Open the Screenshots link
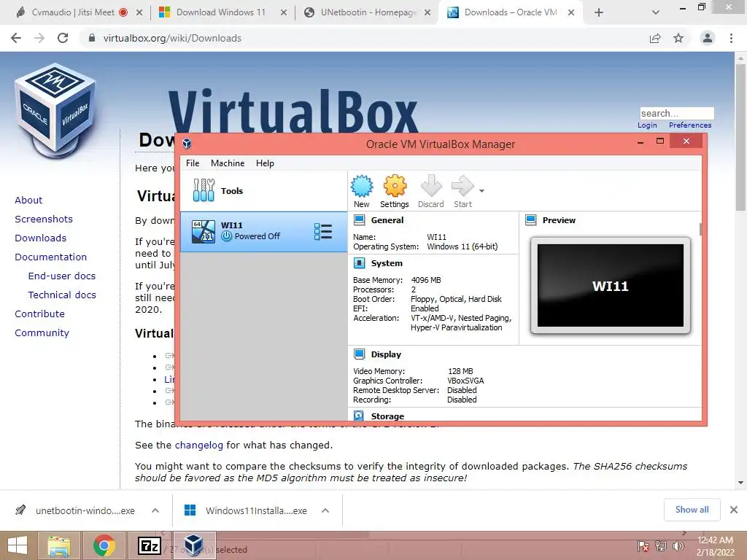 click(44, 219)
